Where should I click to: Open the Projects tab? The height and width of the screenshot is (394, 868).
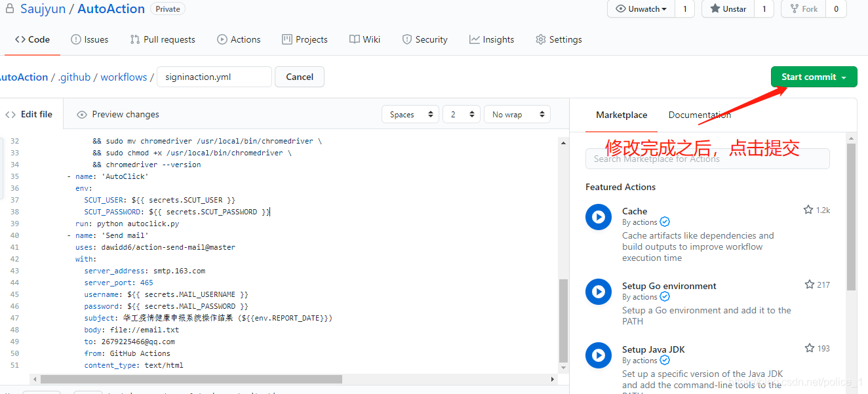point(305,39)
